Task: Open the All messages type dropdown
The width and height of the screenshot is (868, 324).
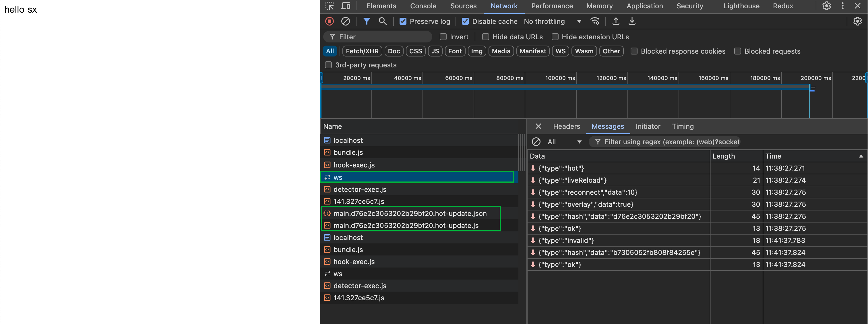Action: click(564, 142)
